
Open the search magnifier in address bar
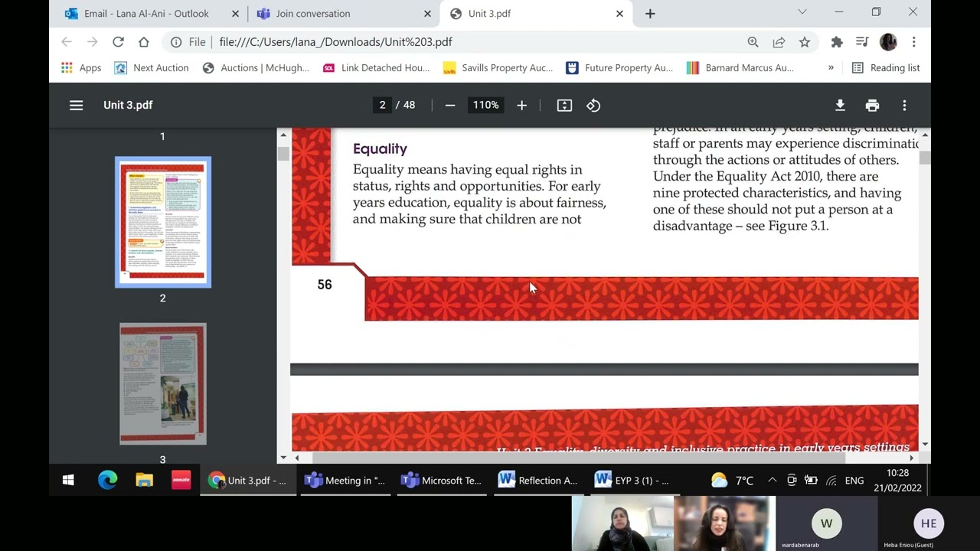[753, 42]
